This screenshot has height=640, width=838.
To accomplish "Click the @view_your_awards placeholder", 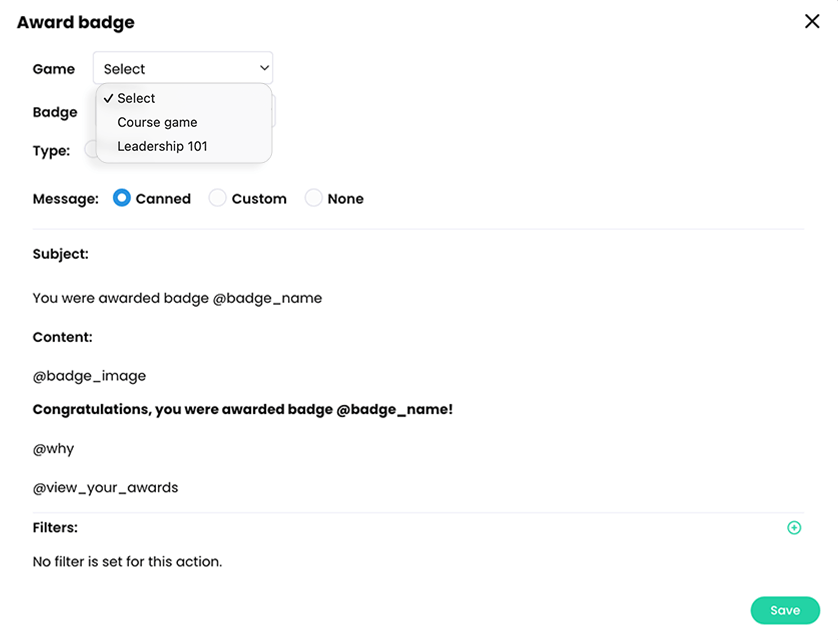I will tap(105, 488).
